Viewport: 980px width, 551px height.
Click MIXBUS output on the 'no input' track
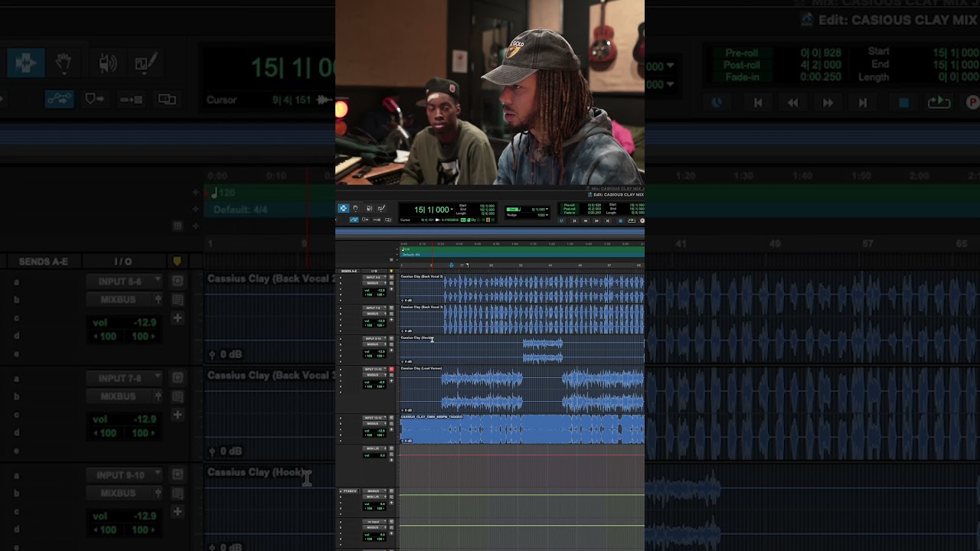pos(374,527)
